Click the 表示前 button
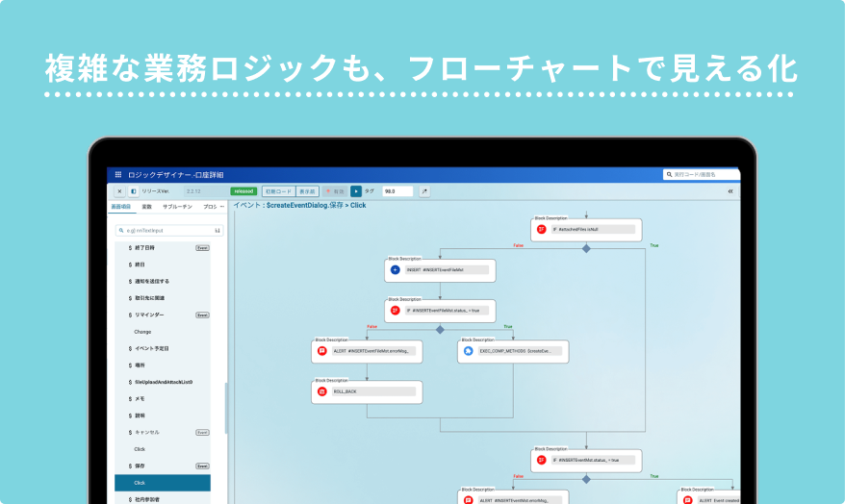 [307, 191]
